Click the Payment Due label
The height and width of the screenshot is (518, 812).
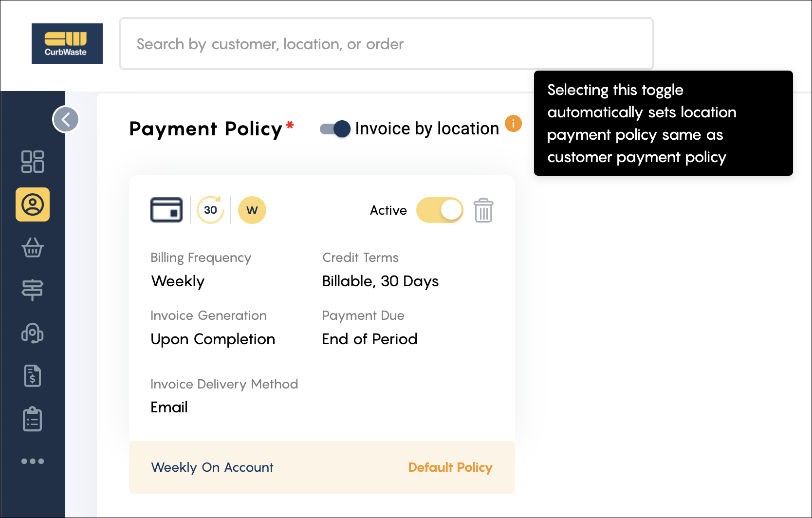pos(363,315)
